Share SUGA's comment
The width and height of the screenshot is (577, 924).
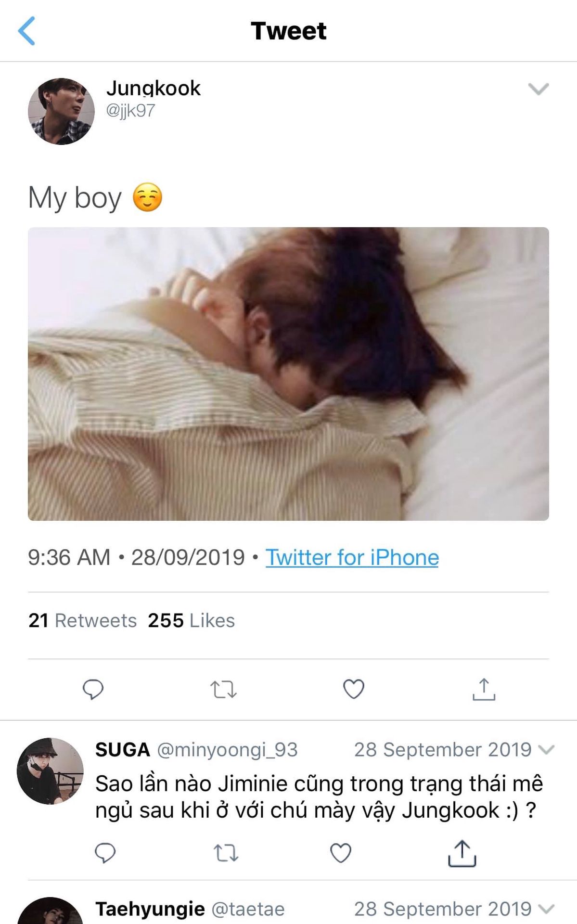[462, 853]
